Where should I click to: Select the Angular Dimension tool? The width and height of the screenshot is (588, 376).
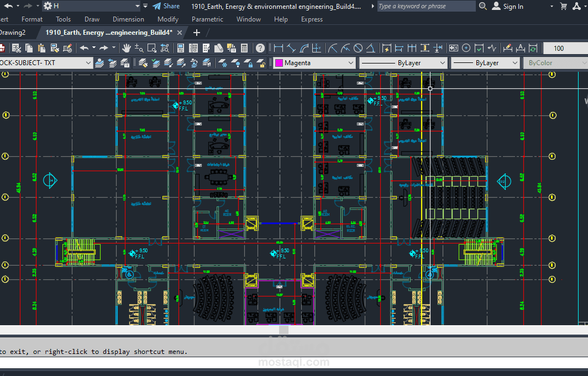click(x=370, y=48)
